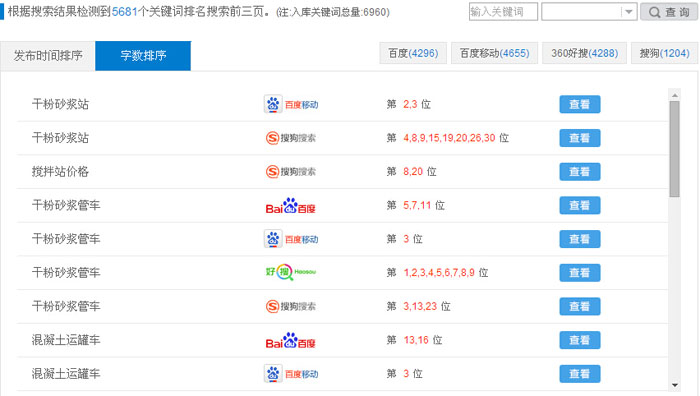The height and width of the screenshot is (396, 700).
Task: Select the 字数排序 tab
Action: (143, 56)
